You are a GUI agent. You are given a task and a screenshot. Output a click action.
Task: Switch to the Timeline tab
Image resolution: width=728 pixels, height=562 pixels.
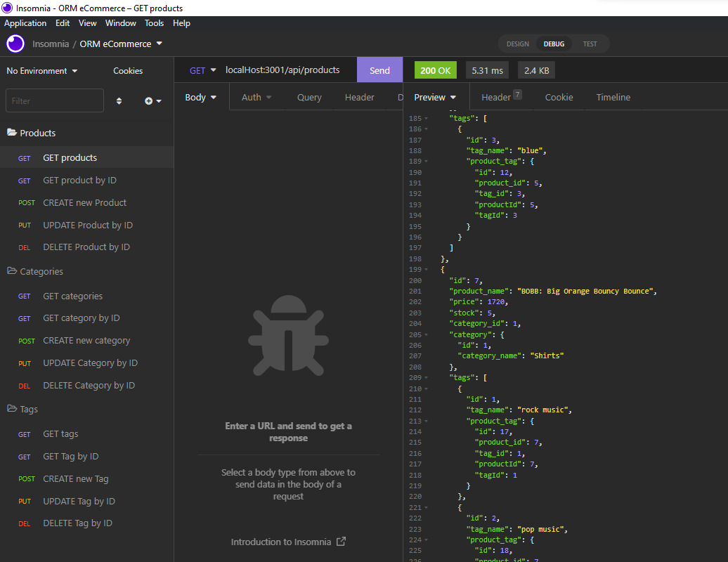(613, 97)
